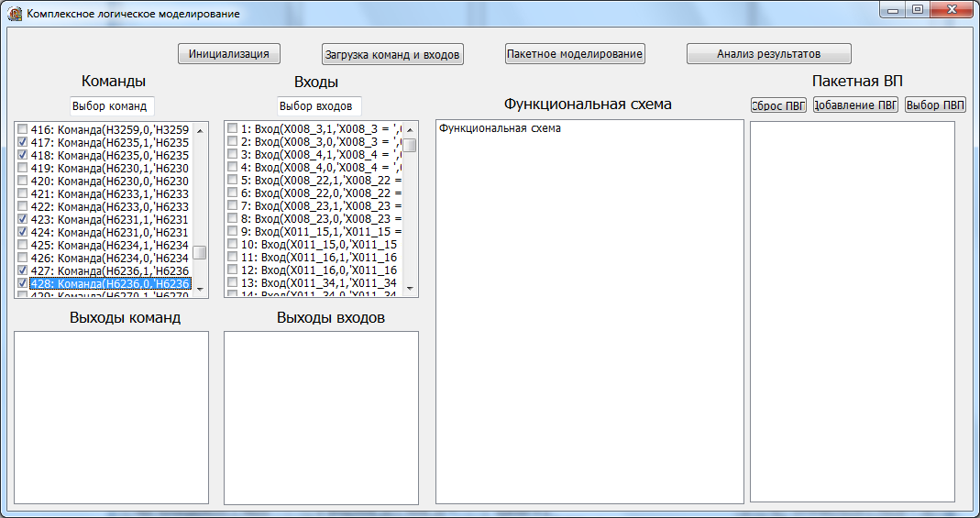Uncheck command 427 H6236 checkbox
The width and height of the screenshot is (980, 518).
[x=23, y=270]
